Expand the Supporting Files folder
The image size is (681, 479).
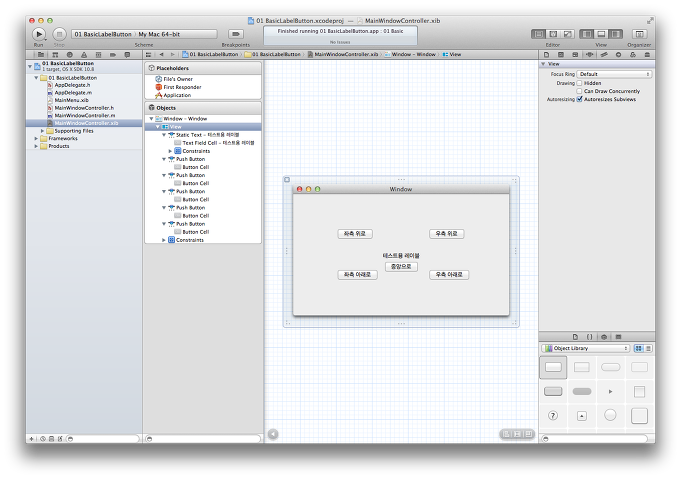click(x=42, y=131)
